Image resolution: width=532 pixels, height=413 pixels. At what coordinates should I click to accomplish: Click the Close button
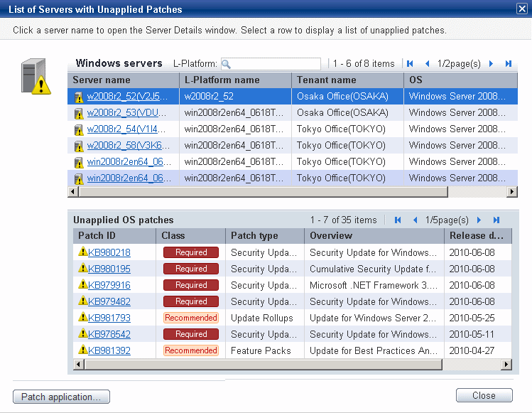(484, 395)
